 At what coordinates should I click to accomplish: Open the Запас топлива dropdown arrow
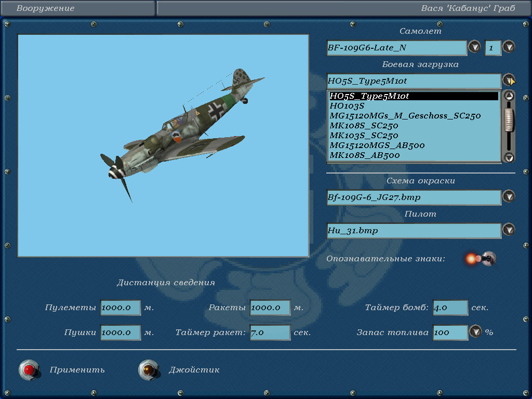[x=475, y=331]
